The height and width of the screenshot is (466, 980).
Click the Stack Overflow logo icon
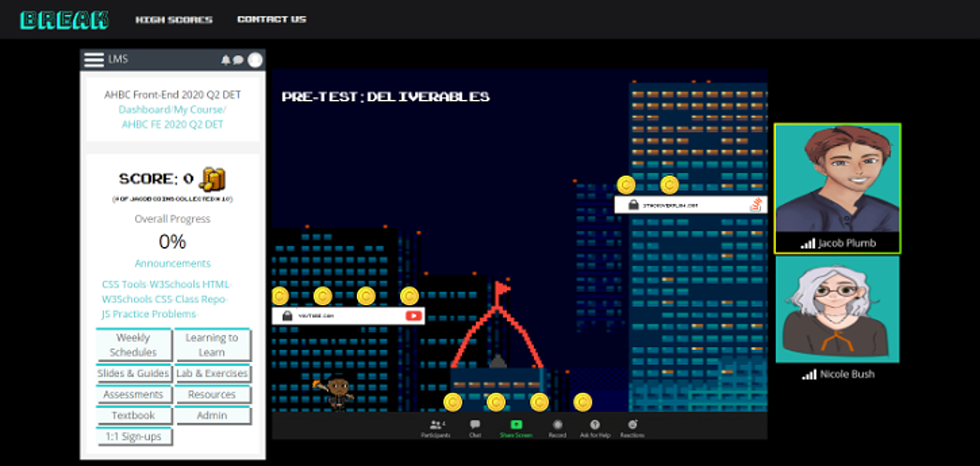pos(757,205)
